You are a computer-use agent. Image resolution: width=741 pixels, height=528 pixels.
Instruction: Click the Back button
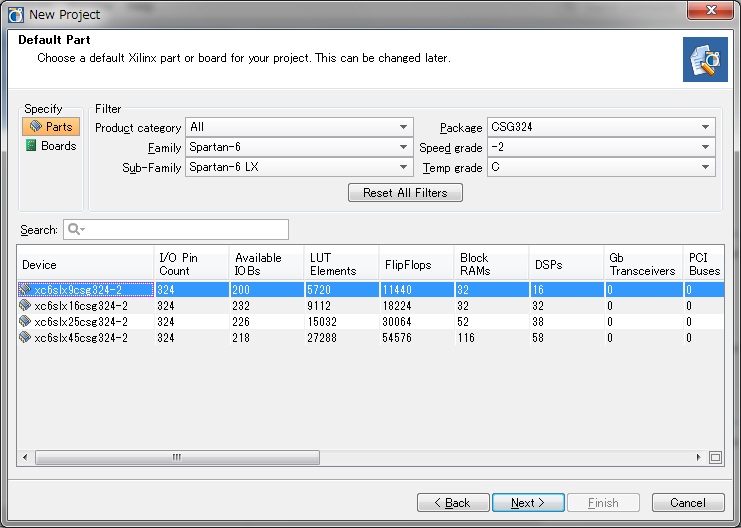coord(453,502)
